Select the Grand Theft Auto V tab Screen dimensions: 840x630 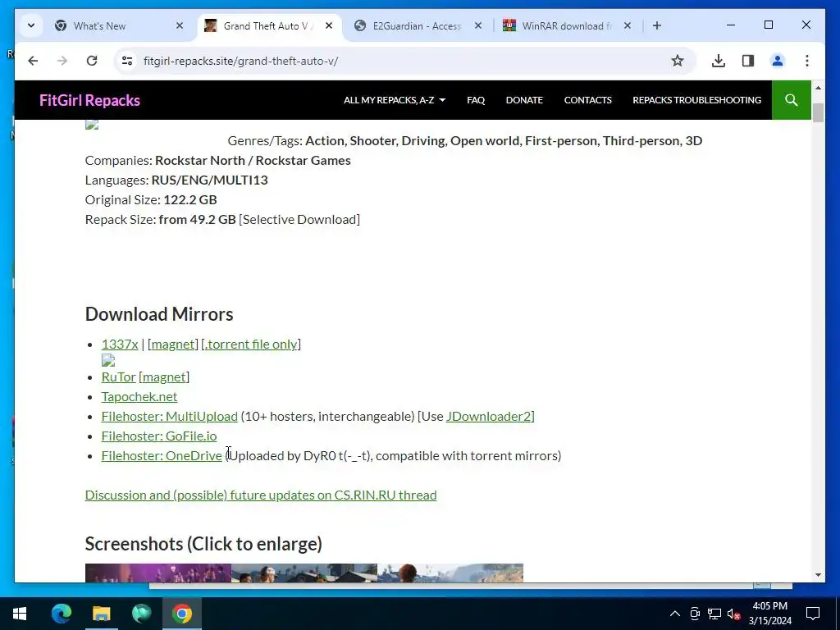(269, 25)
